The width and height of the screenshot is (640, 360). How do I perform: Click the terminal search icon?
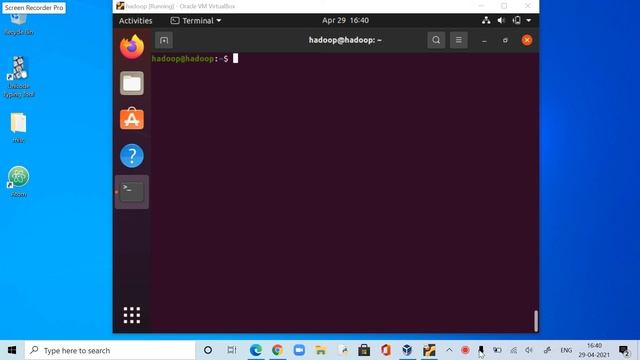click(436, 40)
